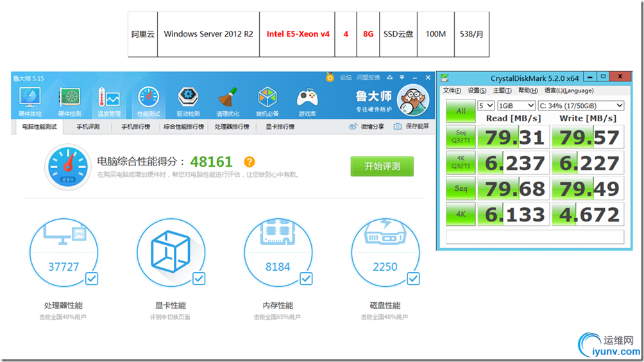The width and height of the screenshot is (644, 362).
Task: Toggle 处理器性能 checkbox
Action: click(92, 279)
